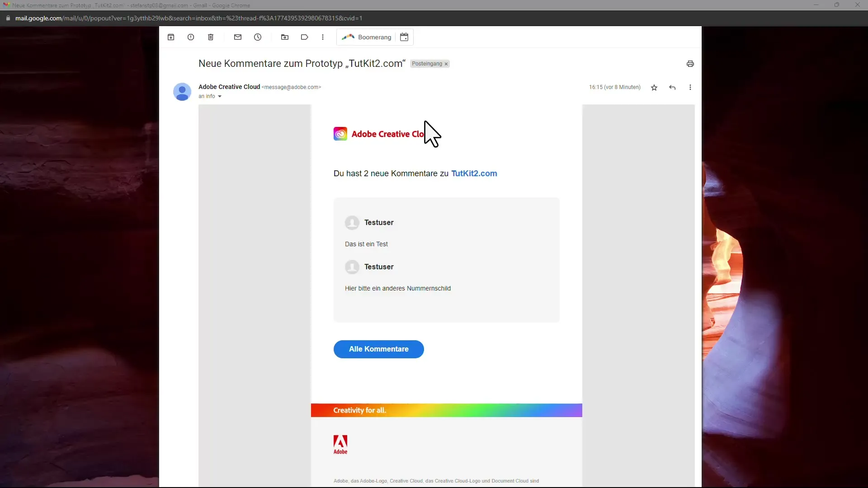Click the sender's profile avatar
This screenshot has height=488, width=868.
[182, 92]
